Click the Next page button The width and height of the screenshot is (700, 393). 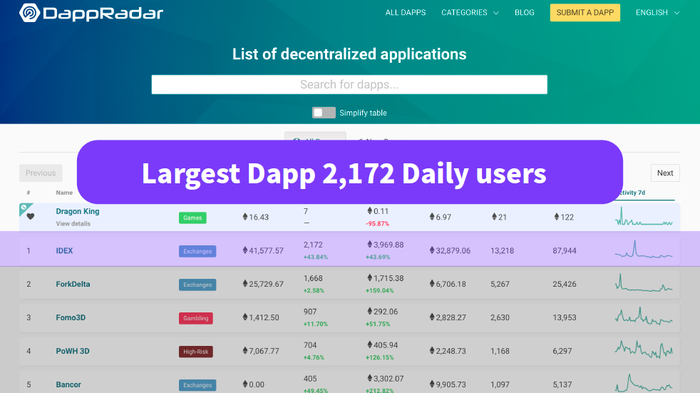click(x=665, y=173)
